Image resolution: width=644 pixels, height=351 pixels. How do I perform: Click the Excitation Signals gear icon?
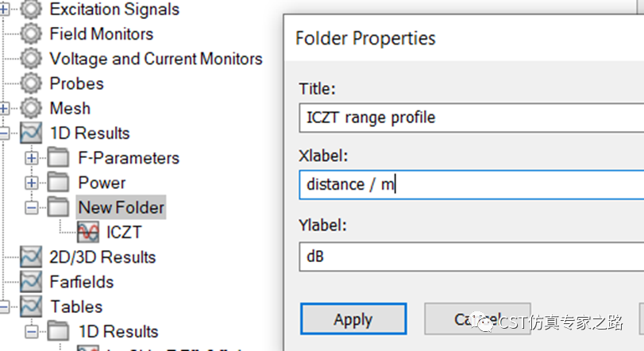click(x=31, y=9)
